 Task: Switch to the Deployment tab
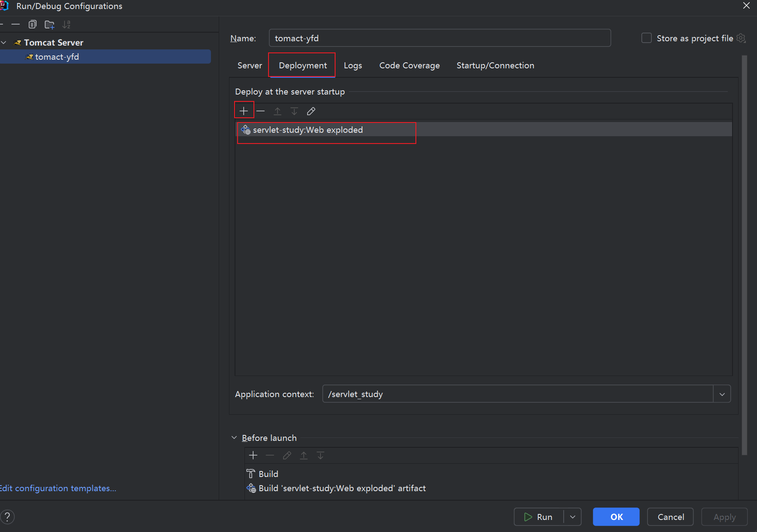(x=303, y=65)
